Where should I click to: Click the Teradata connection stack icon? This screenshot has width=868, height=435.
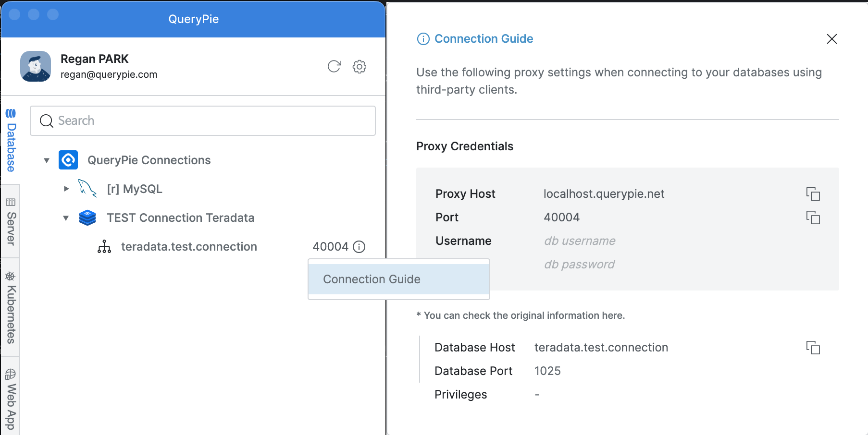click(87, 218)
